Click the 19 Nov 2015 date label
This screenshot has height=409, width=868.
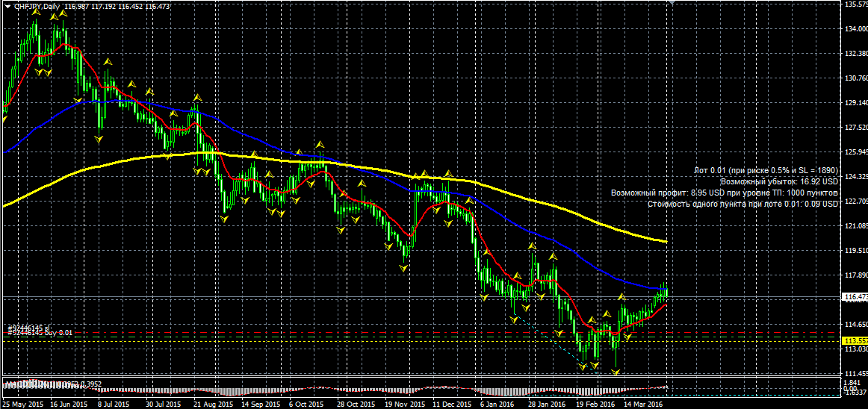click(x=406, y=404)
